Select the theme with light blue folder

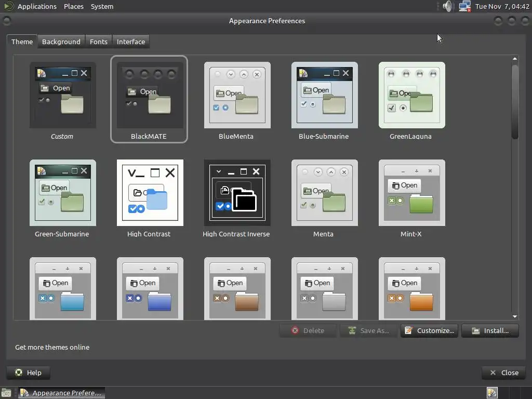pos(63,288)
